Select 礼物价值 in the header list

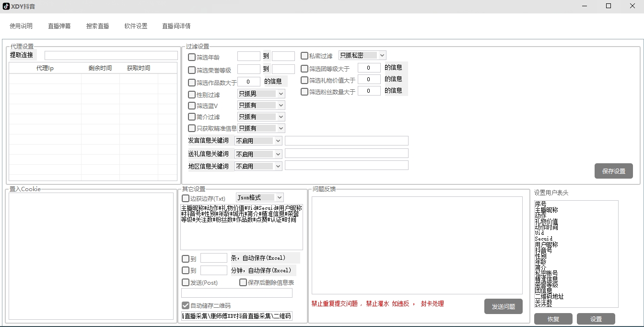click(x=546, y=221)
